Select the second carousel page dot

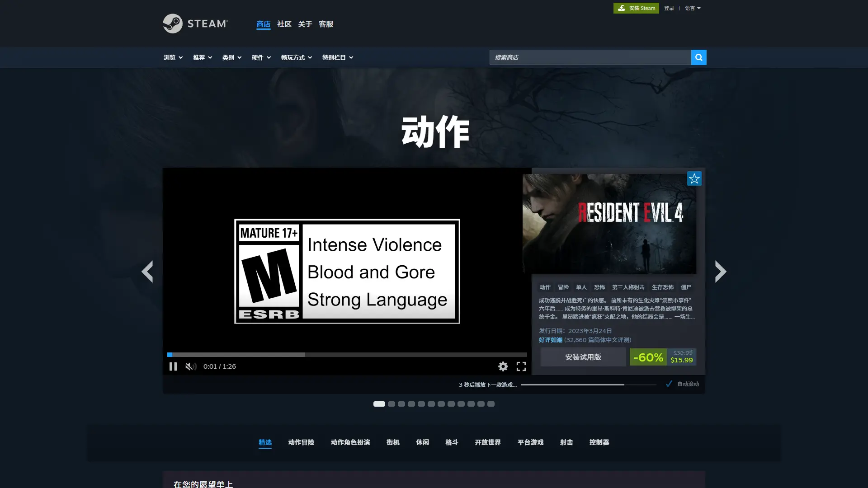[x=392, y=404]
